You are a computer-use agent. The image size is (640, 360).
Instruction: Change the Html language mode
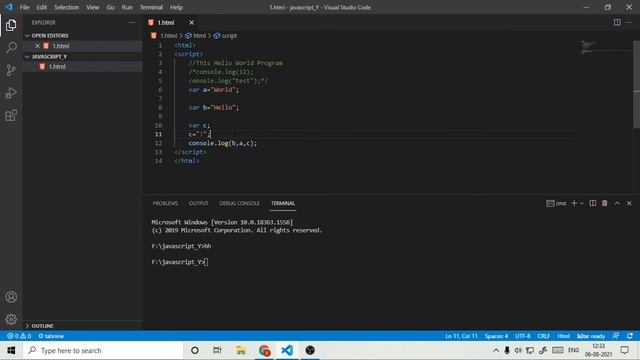click(x=564, y=336)
